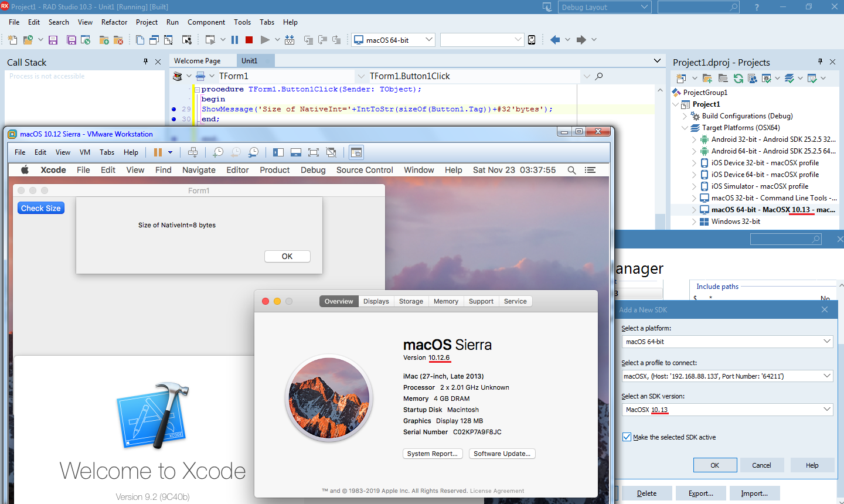
Task: Expand the SDK version MacOSX 10.13 dropdown
Action: click(826, 410)
